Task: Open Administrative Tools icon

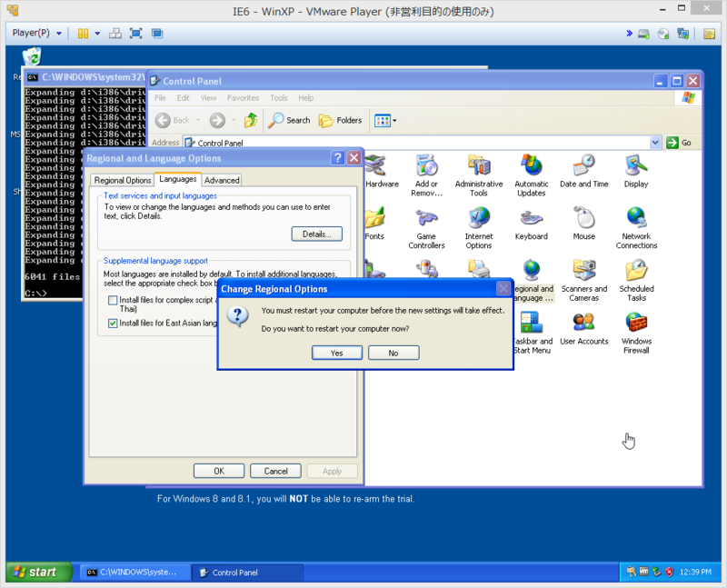Action: (479, 175)
